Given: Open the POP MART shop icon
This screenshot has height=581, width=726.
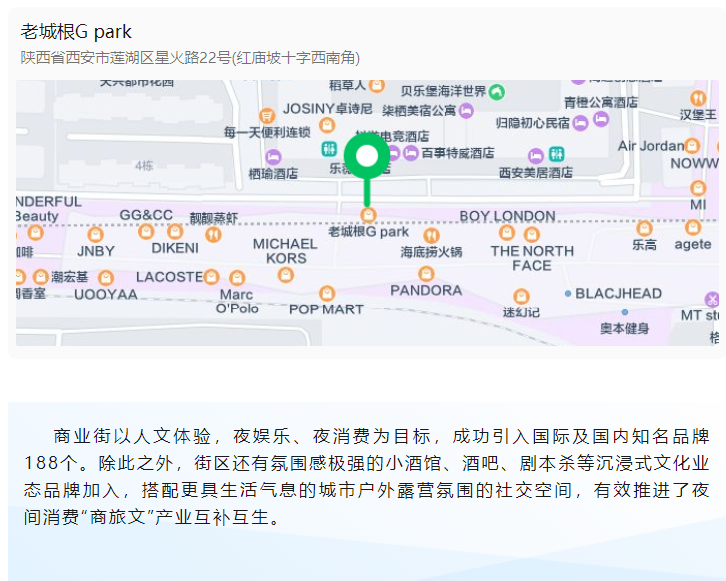Looking at the screenshot, I should coord(327,293).
